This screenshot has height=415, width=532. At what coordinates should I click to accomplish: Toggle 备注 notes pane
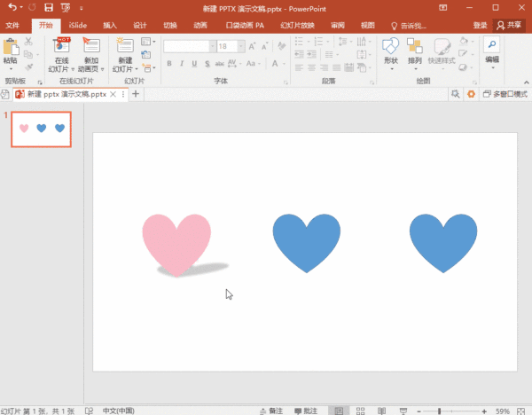[271, 411]
